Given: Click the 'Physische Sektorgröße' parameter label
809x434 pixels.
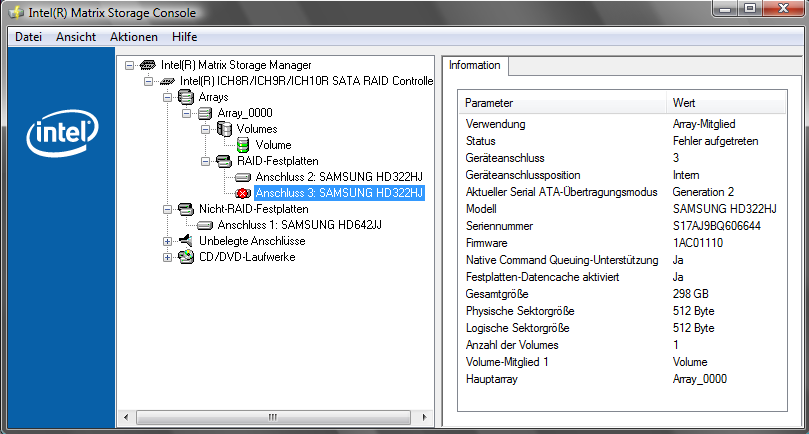Looking at the screenshot, I should point(520,311).
